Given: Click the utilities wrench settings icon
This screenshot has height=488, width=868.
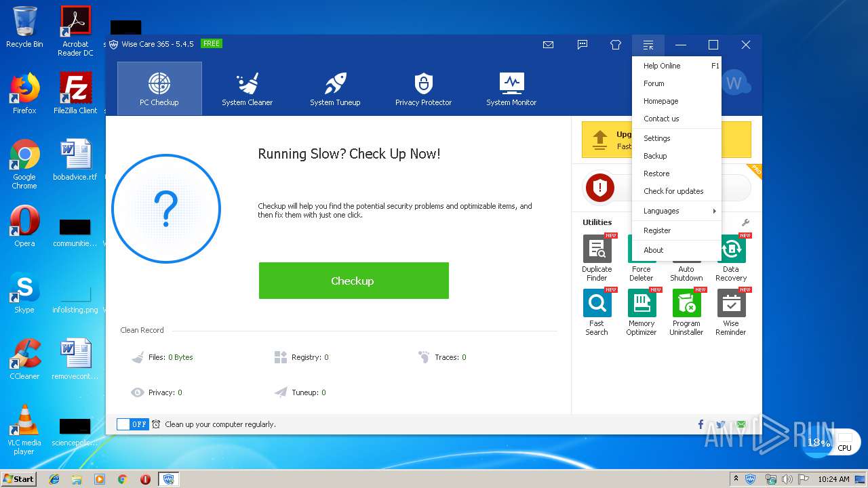Looking at the screenshot, I should click(x=745, y=222).
